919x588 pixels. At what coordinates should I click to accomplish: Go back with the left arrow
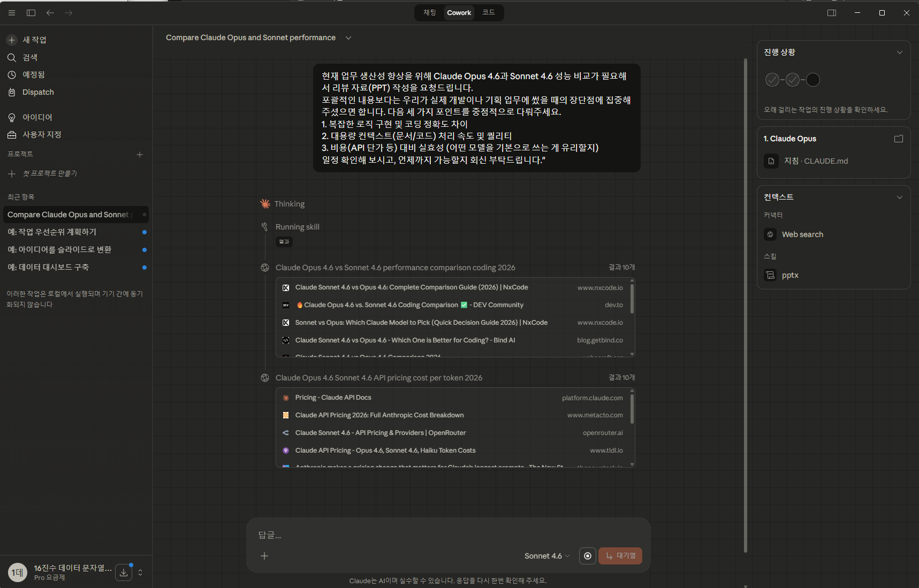click(50, 13)
